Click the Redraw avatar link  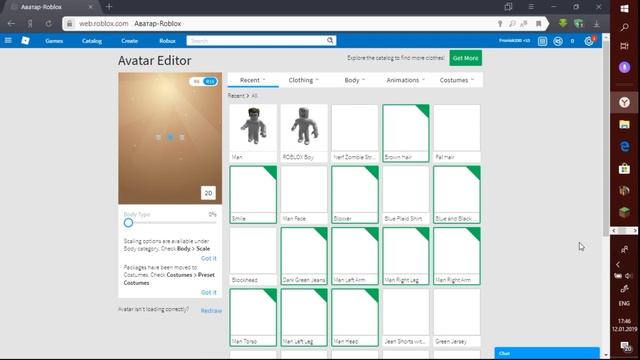coord(211,311)
